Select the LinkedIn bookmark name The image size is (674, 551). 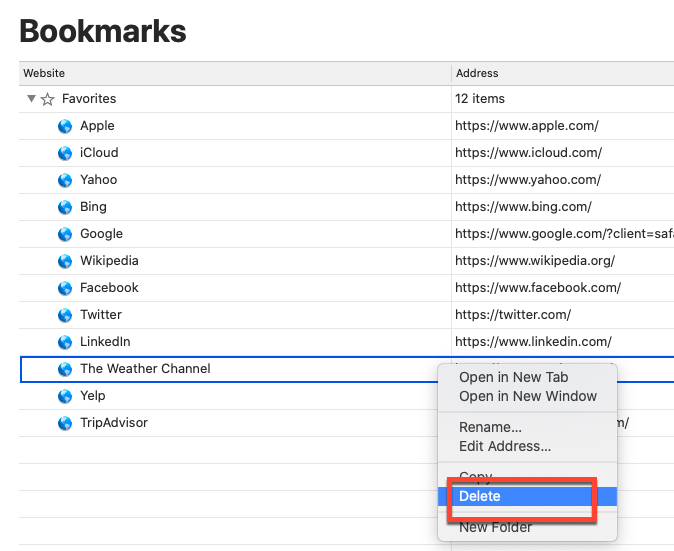(x=105, y=342)
